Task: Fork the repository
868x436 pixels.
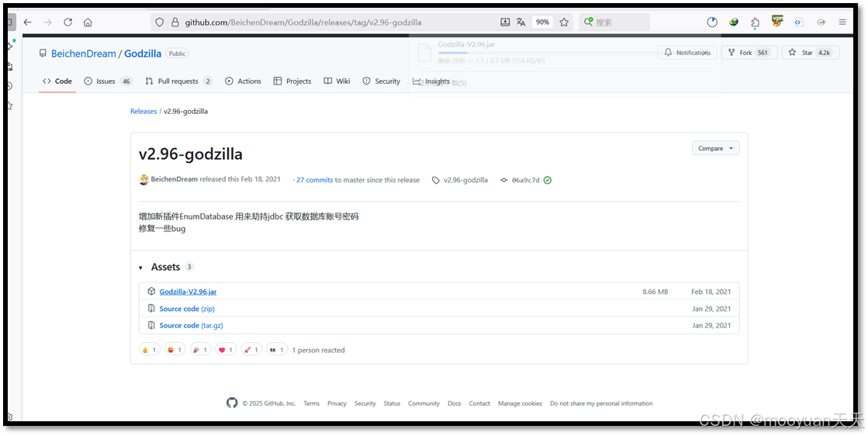Action: point(749,53)
